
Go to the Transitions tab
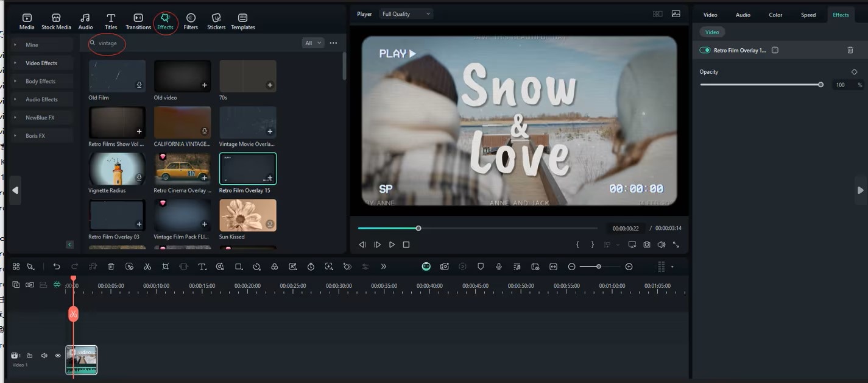pyautogui.click(x=138, y=21)
